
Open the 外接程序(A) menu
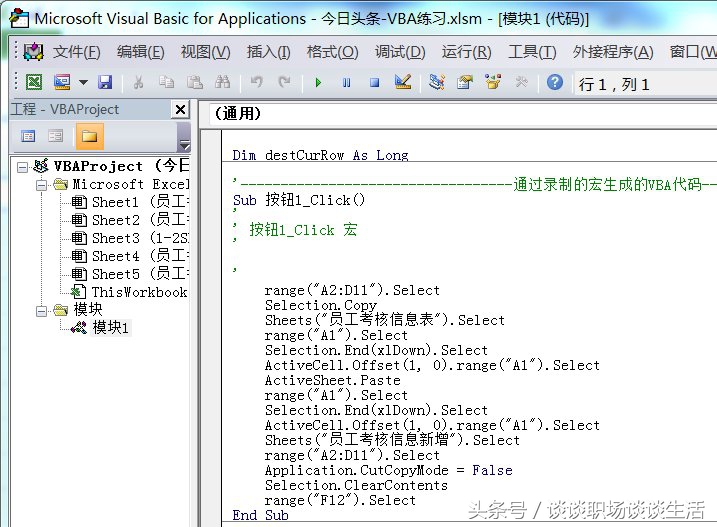point(613,52)
